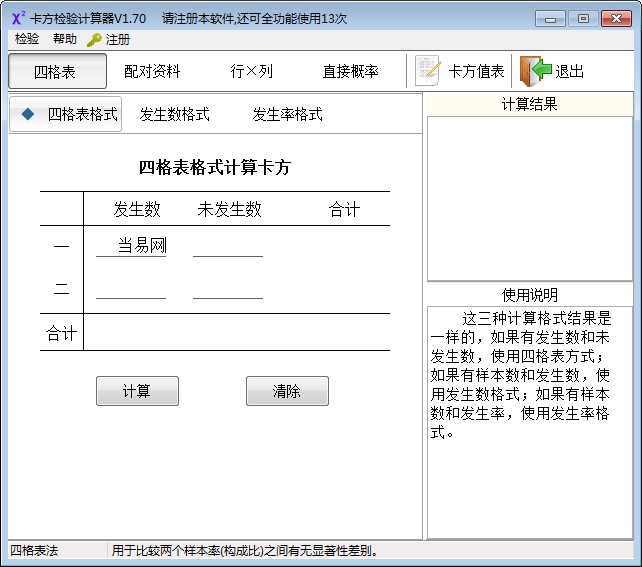
Task: Click row 二 未发生数 input field
Action: tap(228, 289)
